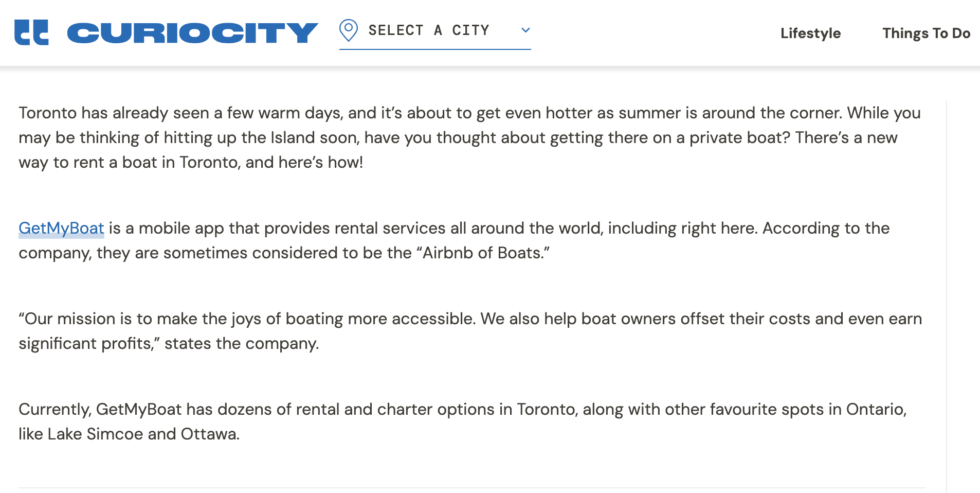Click the blue Curiocity logo mark icon

(x=31, y=32)
